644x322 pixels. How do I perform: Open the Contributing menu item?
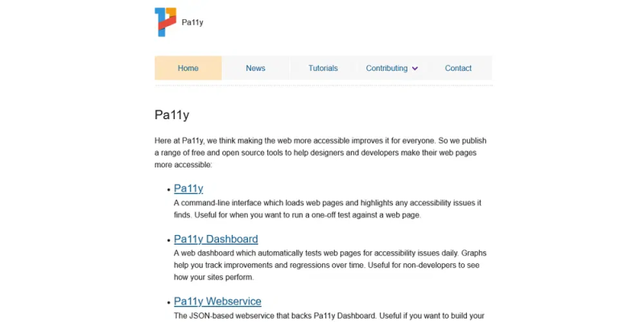point(387,68)
